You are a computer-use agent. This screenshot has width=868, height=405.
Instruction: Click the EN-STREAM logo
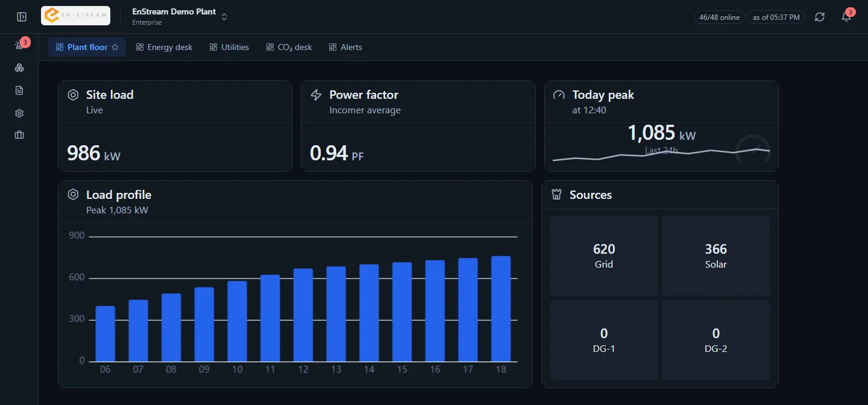click(x=75, y=16)
